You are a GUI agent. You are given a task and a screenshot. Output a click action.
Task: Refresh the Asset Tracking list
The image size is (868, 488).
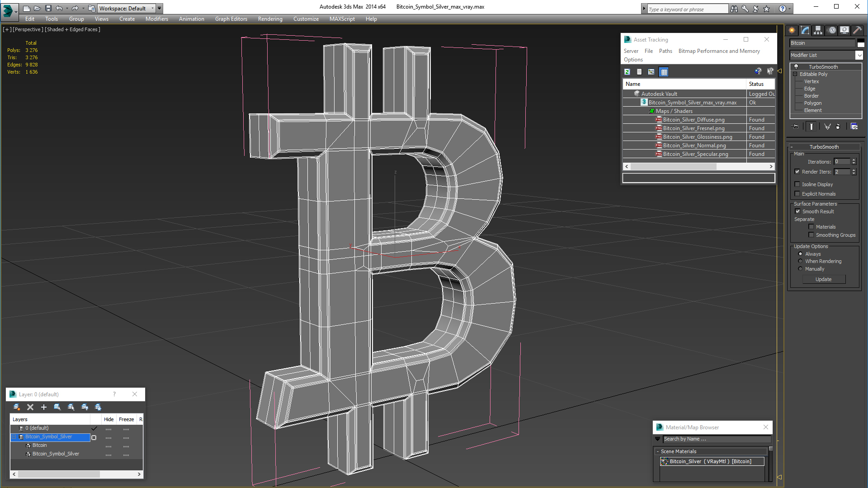(x=627, y=72)
